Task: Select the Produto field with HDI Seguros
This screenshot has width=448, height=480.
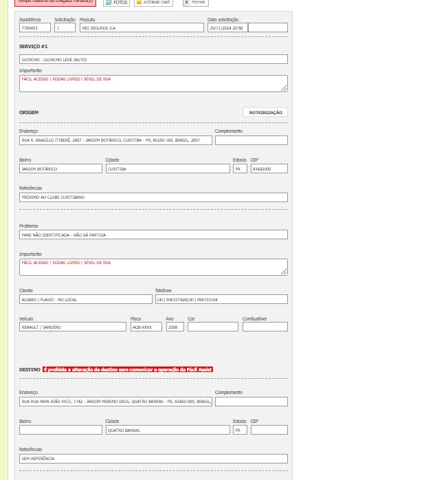Action: coord(142,28)
